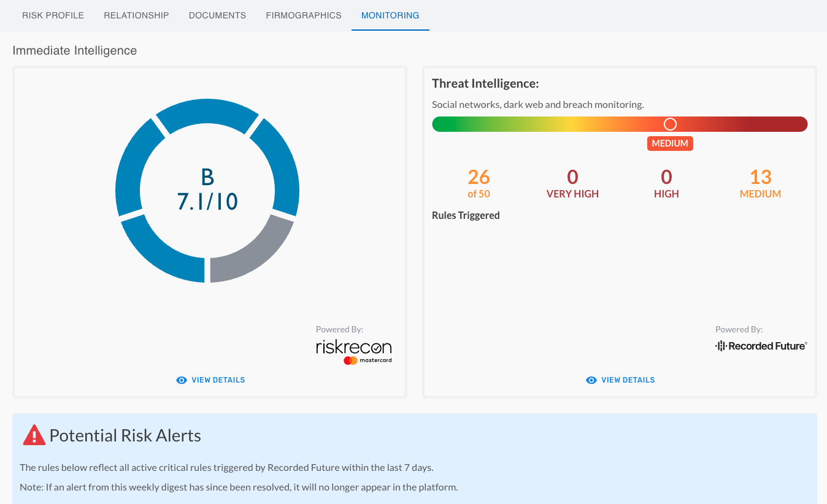Switch to the MONITORING tab
Image resolution: width=827 pixels, height=504 pixels.
pyautogui.click(x=390, y=15)
